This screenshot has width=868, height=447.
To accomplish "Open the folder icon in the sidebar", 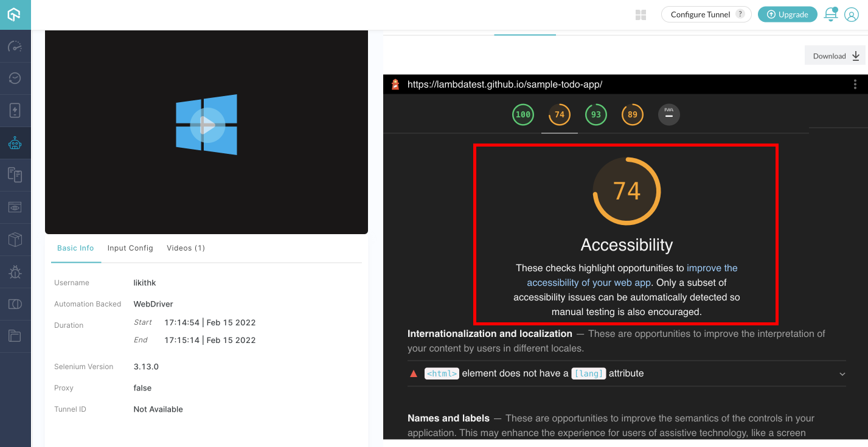I will coord(15,336).
